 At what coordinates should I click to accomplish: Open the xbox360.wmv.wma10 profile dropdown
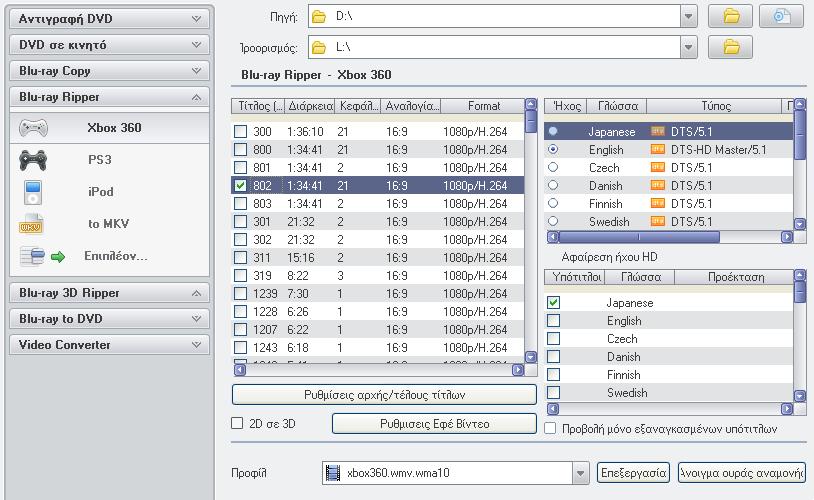580,473
